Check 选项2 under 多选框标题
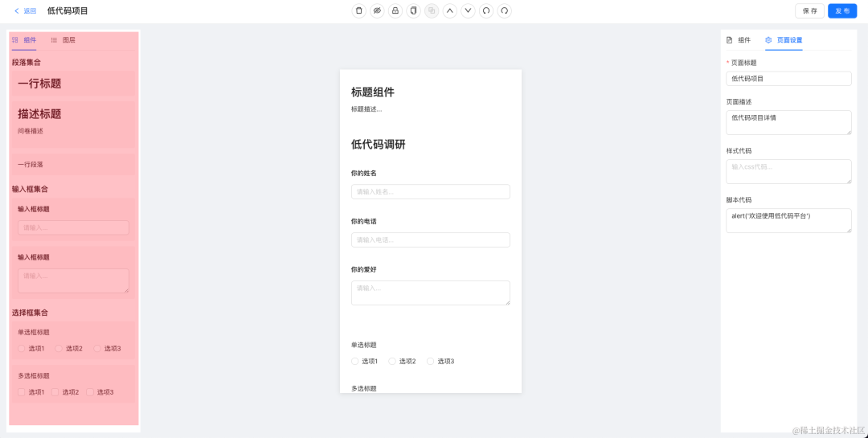The image size is (868, 438). tap(55, 392)
